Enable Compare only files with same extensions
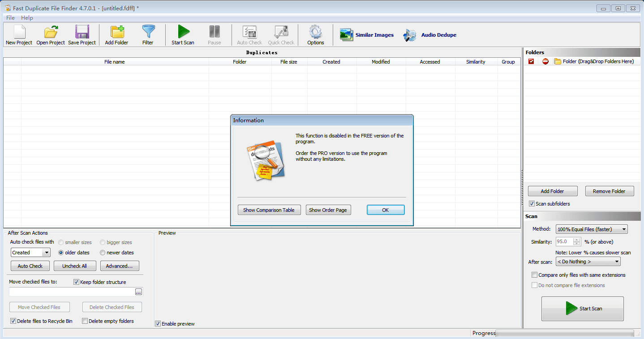Viewport: 644px width, 339px height. 535,275
